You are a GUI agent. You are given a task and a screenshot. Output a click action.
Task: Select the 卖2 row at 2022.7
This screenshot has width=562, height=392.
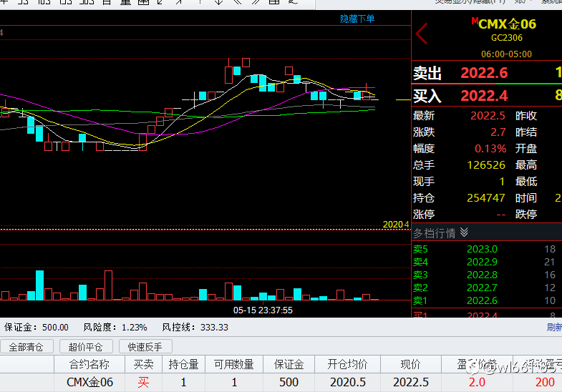(x=486, y=288)
